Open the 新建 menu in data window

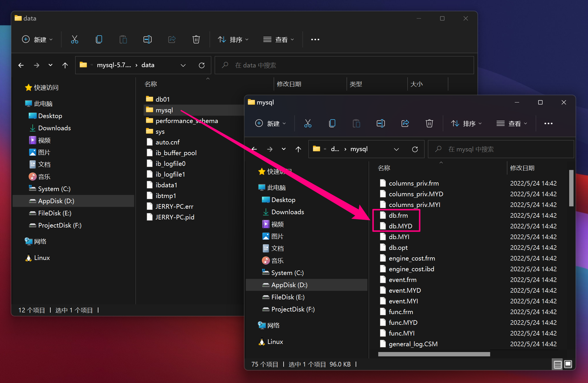point(37,40)
